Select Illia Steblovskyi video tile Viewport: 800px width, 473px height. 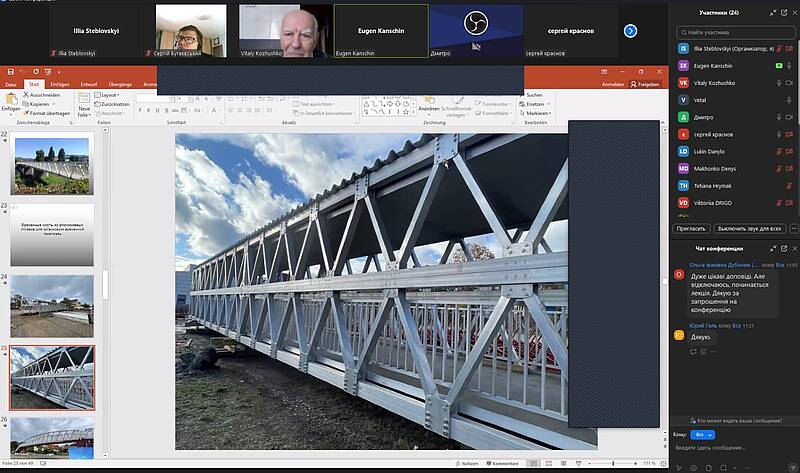click(x=96, y=31)
